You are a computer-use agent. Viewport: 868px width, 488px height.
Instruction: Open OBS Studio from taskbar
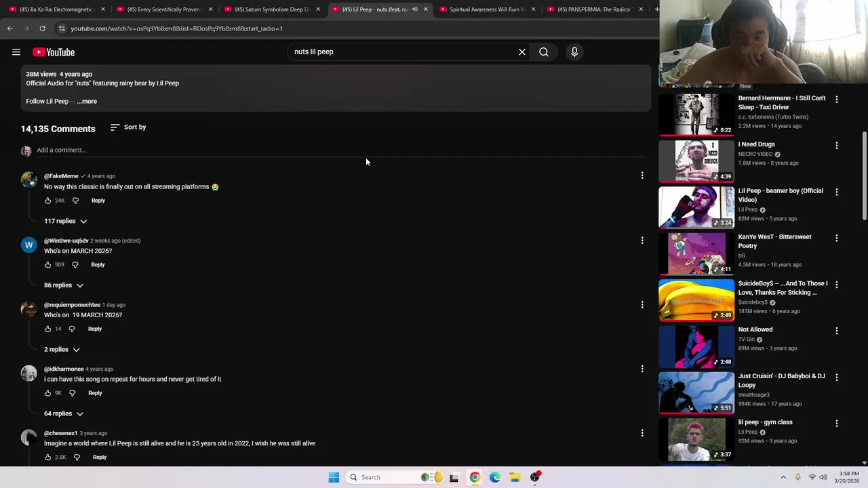pyautogui.click(x=535, y=477)
